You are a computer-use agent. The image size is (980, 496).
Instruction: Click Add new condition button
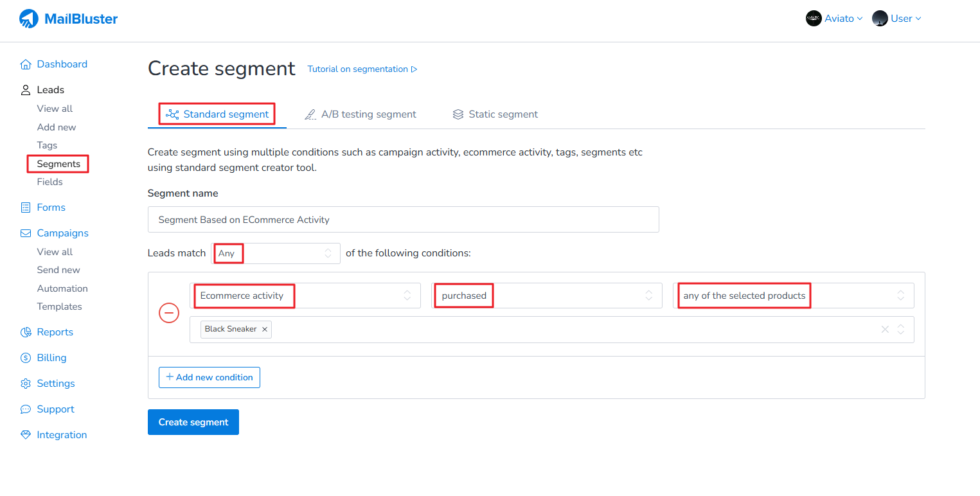pos(209,377)
